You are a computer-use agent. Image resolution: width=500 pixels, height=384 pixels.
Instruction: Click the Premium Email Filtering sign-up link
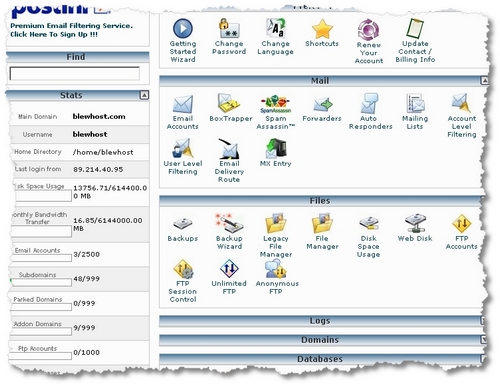(71, 30)
